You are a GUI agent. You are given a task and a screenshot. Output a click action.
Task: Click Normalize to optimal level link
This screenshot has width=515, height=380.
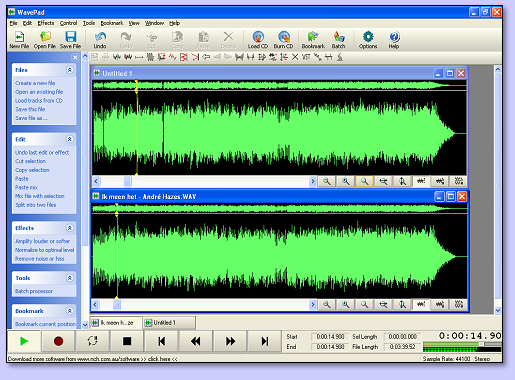tap(45, 250)
